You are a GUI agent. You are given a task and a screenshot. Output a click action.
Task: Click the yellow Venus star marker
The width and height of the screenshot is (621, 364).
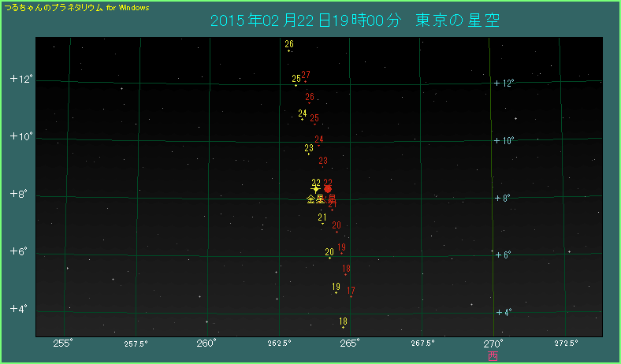click(x=316, y=189)
